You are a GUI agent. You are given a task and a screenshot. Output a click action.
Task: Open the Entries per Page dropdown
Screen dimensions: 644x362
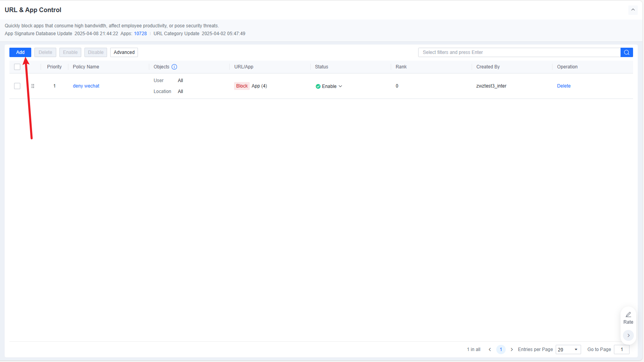click(568, 349)
